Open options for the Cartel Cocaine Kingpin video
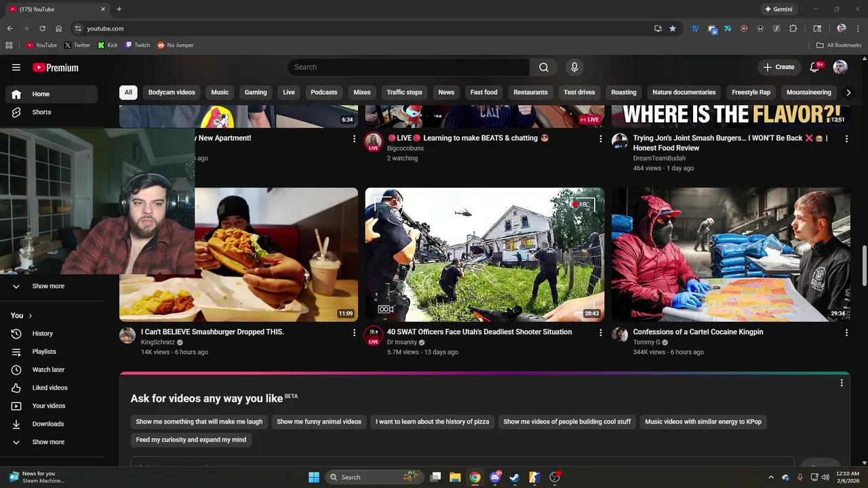Viewport: 868px width, 488px height. click(x=846, y=333)
